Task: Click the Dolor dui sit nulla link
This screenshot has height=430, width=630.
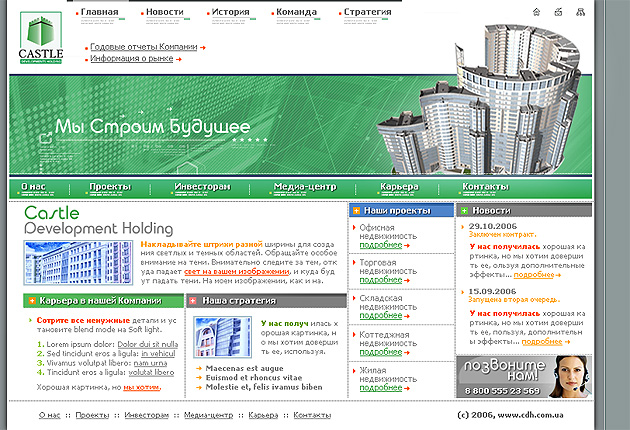Action: [x=147, y=344]
